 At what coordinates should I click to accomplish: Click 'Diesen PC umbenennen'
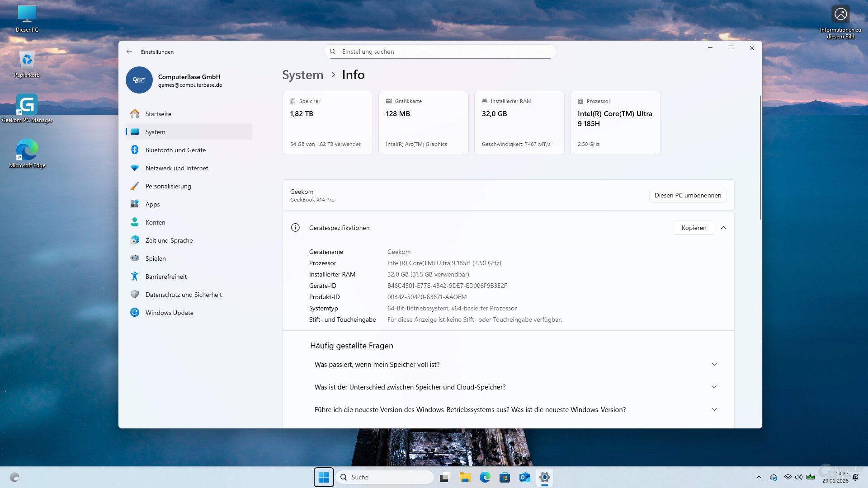point(687,195)
